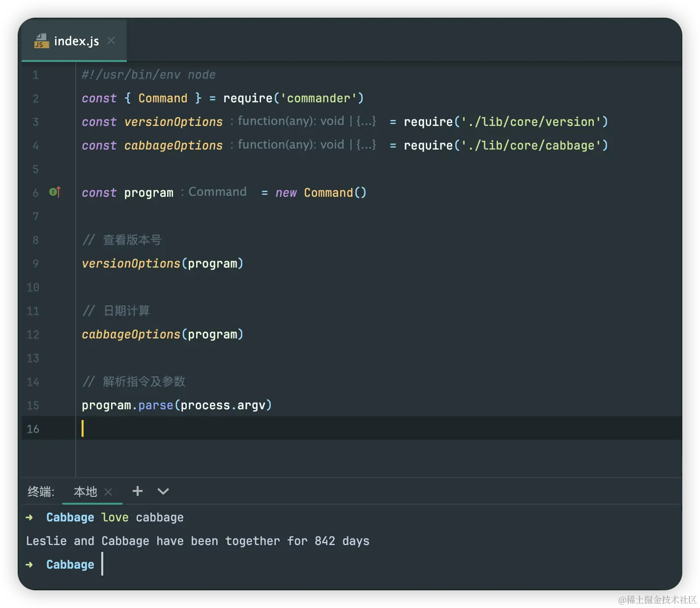Click terminal output 'together for 842 days'
The image size is (700, 608).
coord(297,541)
